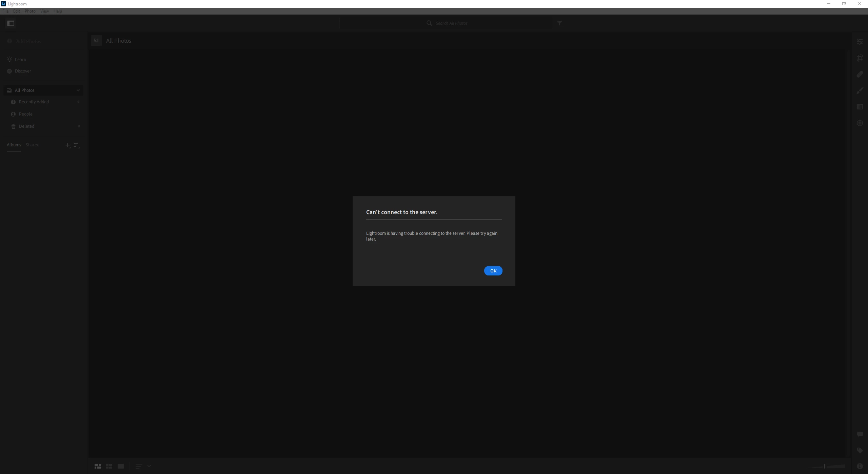Select the Brush masking tool

click(x=860, y=90)
